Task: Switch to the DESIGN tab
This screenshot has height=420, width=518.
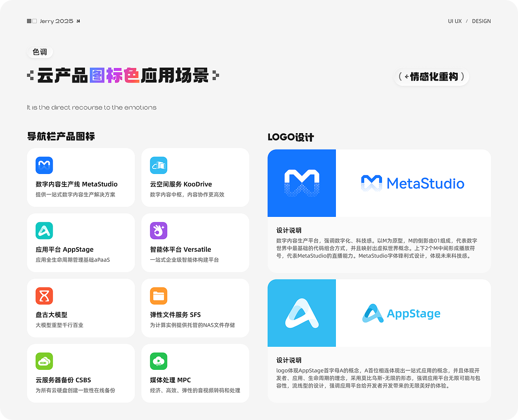Action: (x=481, y=21)
